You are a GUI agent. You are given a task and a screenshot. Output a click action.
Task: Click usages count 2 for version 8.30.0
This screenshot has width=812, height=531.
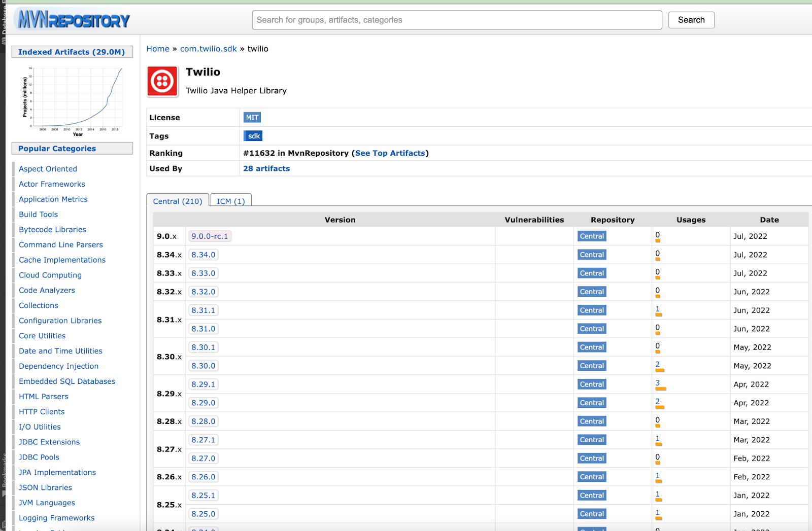coord(658,365)
